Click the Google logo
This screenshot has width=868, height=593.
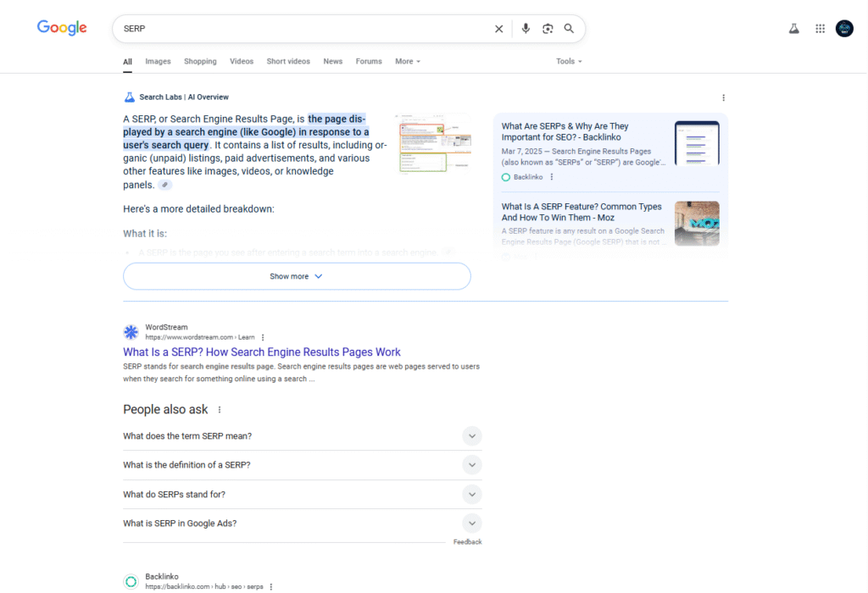pyautogui.click(x=61, y=28)
